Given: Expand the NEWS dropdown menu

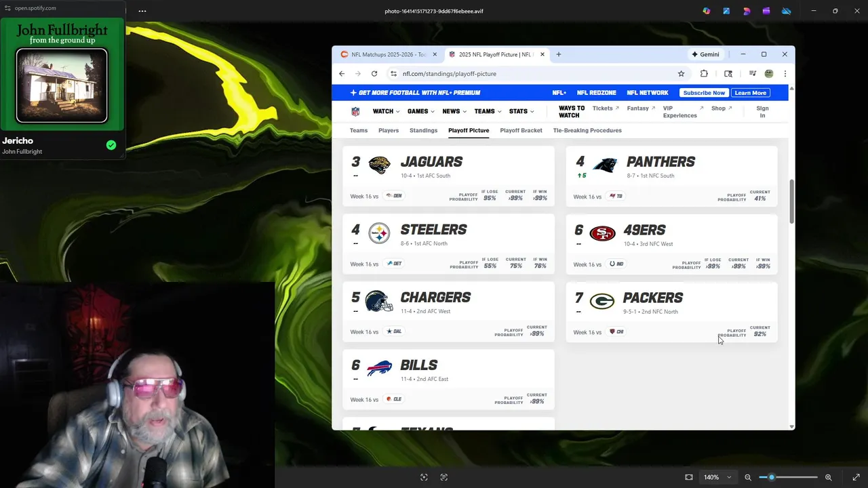Looking at the screenshot, I should click(x=454, y=111).
